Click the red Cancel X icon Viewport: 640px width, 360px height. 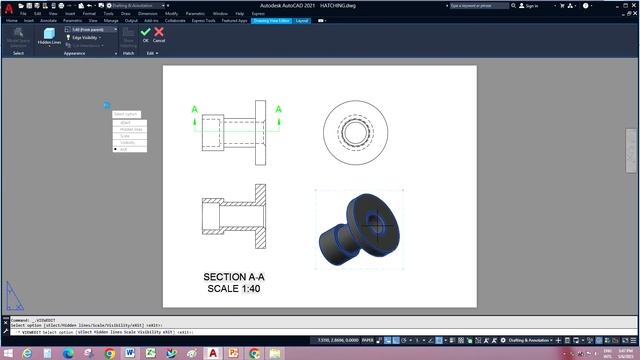point(159,32)
